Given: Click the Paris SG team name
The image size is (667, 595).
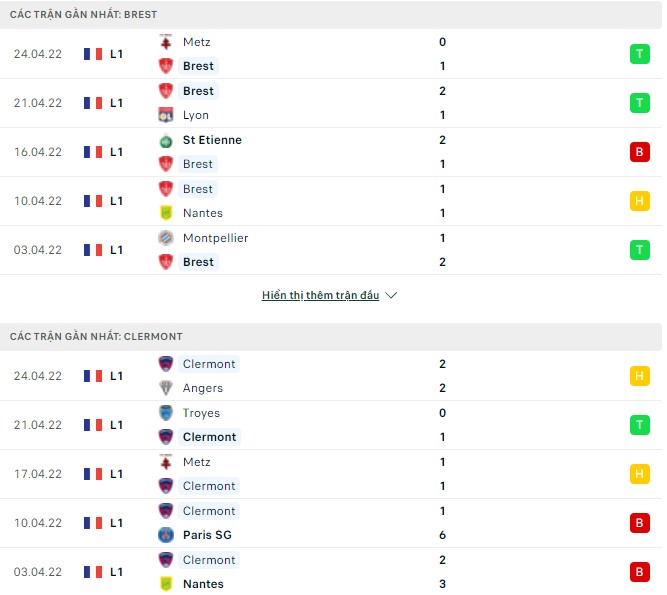Looking at the screenshot, I should [207, 535].
